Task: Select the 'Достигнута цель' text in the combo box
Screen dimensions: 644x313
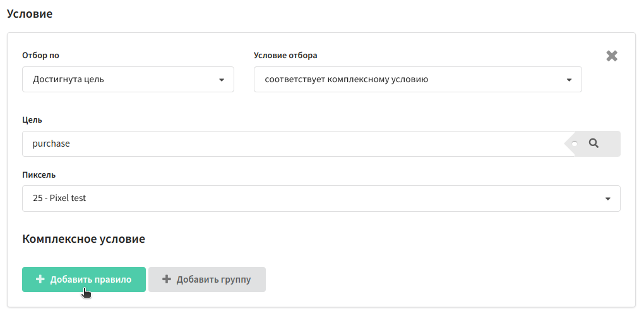Action: [68, 80]
